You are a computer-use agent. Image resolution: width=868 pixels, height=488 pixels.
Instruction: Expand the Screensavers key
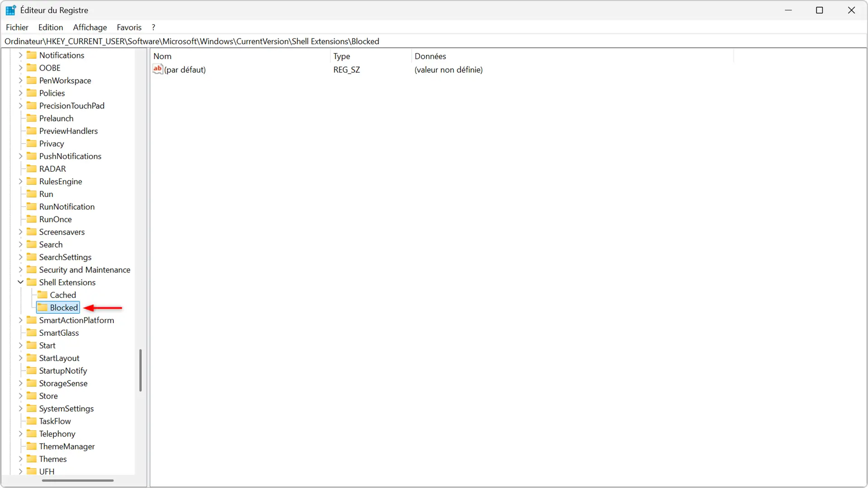(20, 232)
